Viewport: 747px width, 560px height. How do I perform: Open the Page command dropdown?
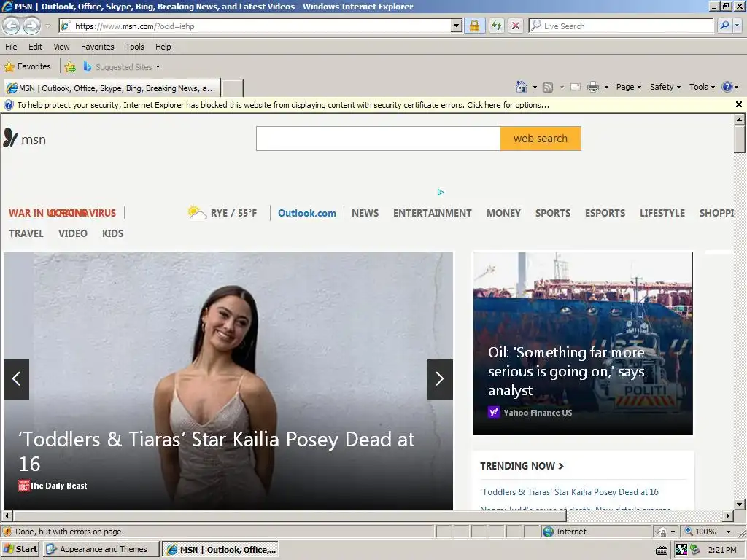coord(629,87)
